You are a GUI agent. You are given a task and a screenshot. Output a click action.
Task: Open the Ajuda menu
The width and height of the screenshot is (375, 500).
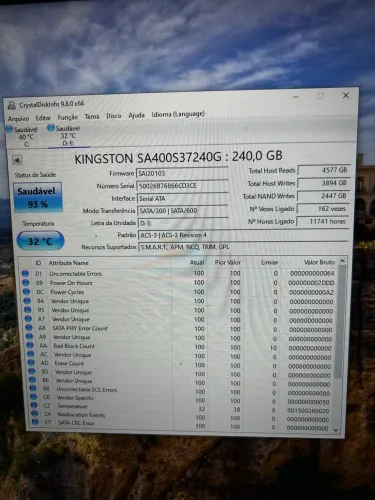[x=136, y=115]
